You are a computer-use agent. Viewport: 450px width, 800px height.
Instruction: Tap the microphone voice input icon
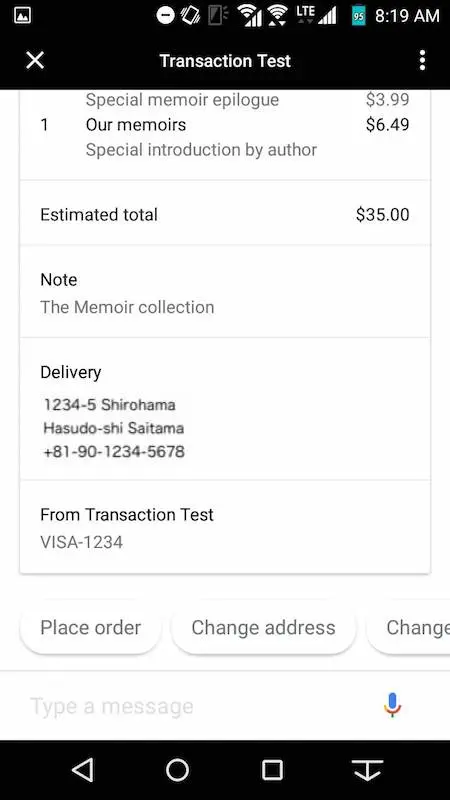click(x=392, y=705)
